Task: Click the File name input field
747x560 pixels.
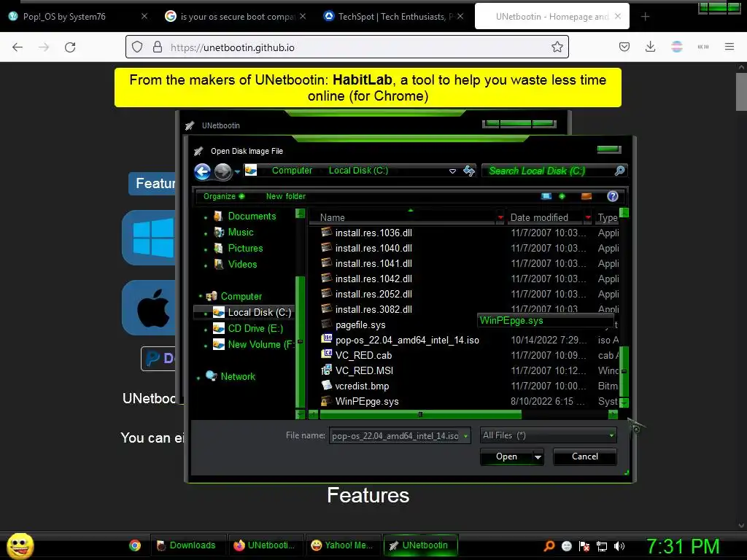Action: coord(396,436)
